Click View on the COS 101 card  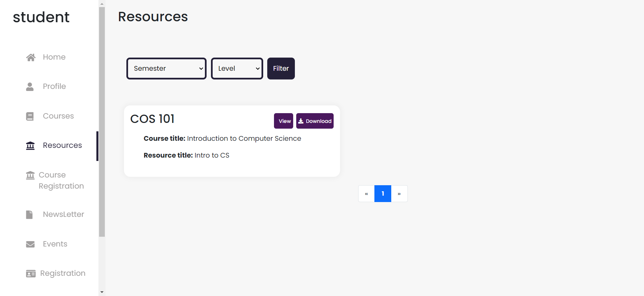coord(283,121)
